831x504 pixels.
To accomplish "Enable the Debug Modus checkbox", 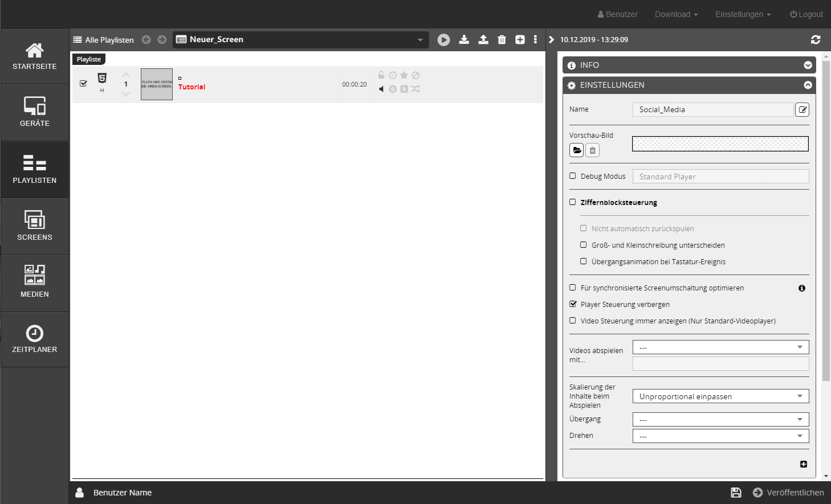I will tap(573, 176).
